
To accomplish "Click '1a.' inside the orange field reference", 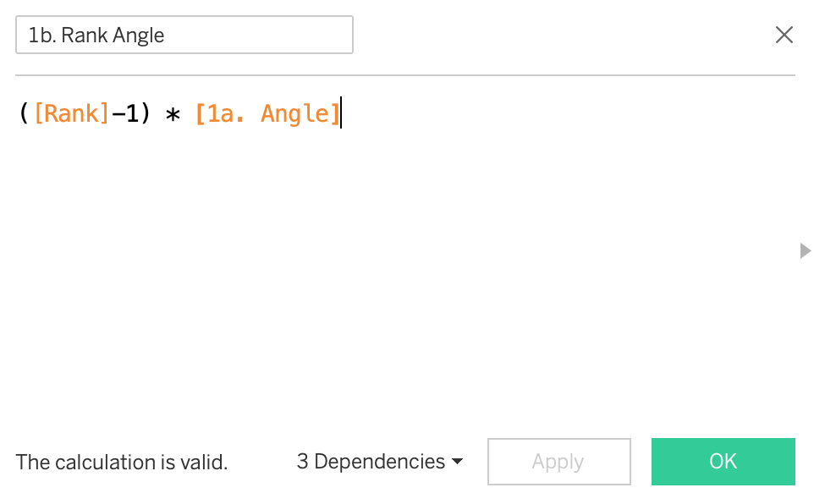I will pos(226,113).
